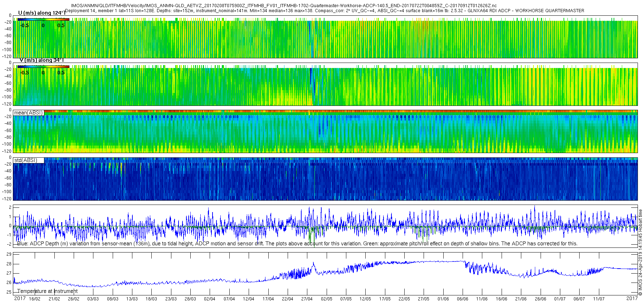This screenshot has height=304, width=644.
Task: Click the '27/04' date tick label
Action: (x=307, y=299)
